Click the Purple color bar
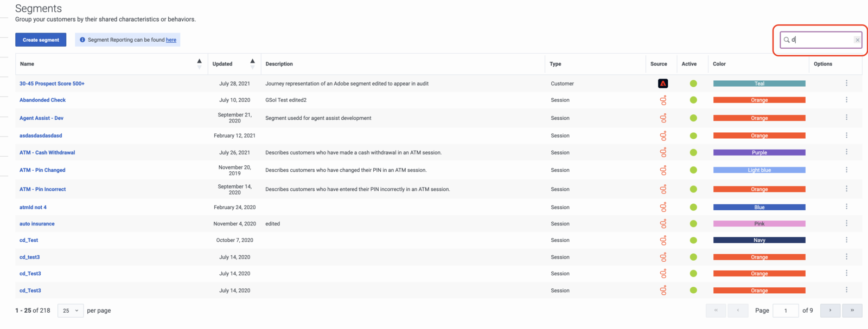 point(759,152)
